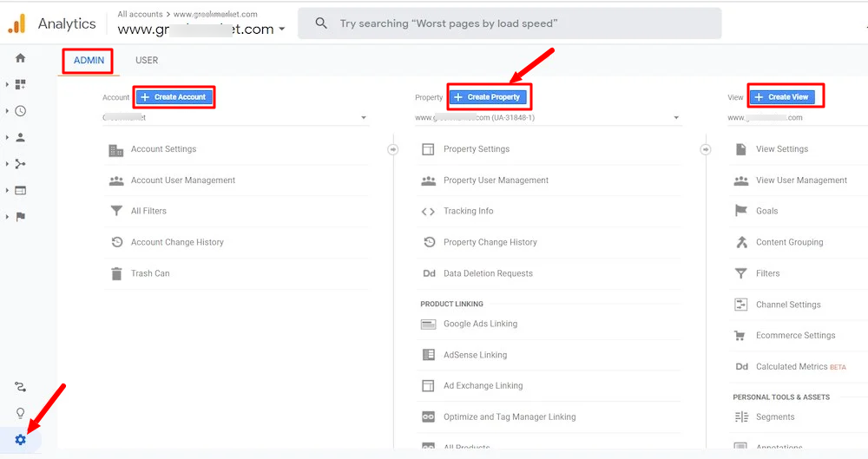Screen dimensions: 868x459
Task: Expand the Realtime sidebar section arrow
Action: pos(7,111)
